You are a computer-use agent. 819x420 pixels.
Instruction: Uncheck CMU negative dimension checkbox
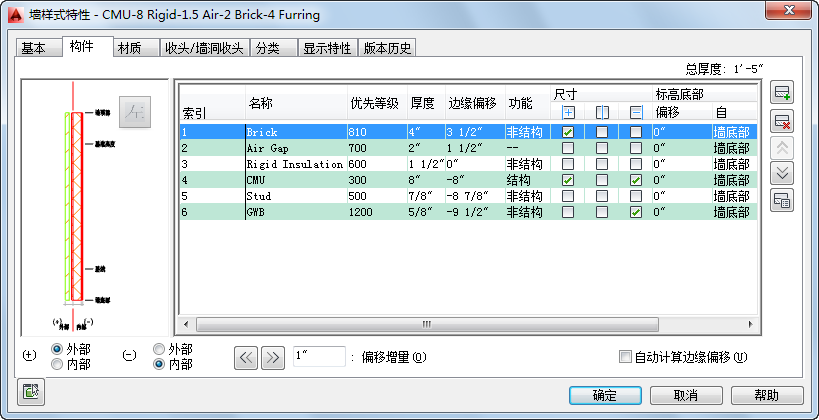(x=636, y=180)
